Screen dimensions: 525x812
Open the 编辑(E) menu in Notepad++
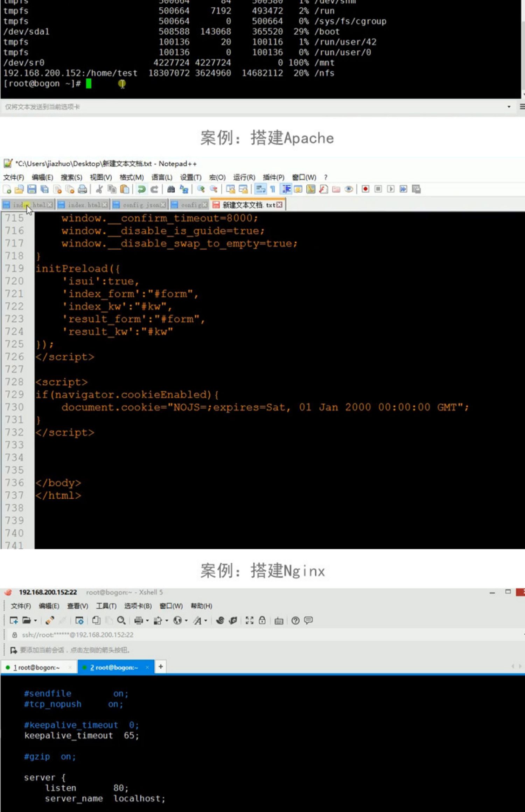click(x=42, y=177)
